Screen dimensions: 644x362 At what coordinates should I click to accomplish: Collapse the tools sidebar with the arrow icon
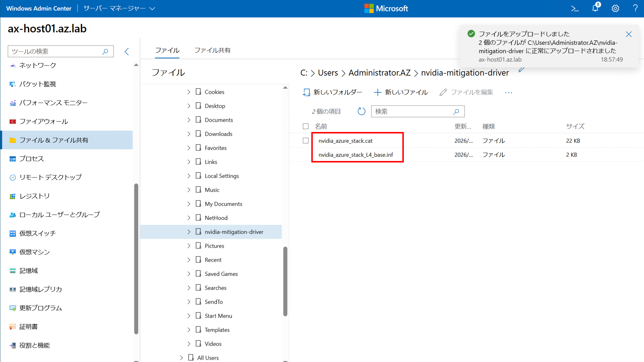click(127, 52)
